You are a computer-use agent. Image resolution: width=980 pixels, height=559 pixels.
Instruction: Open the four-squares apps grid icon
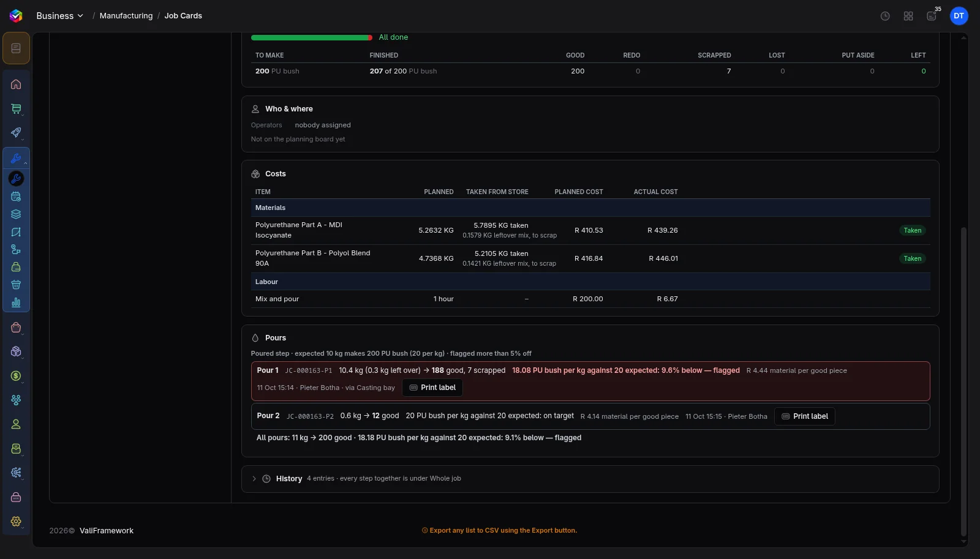908,16
